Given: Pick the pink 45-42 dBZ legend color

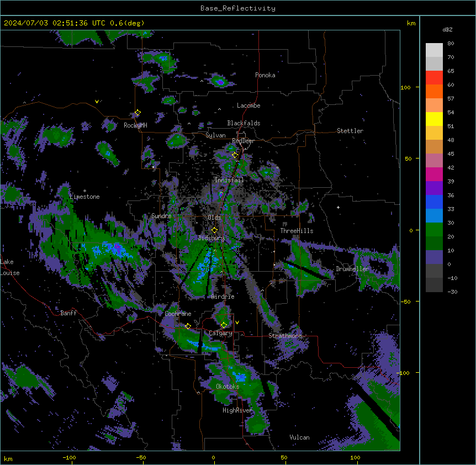Looking at the screenshot, I should (434, 161).
